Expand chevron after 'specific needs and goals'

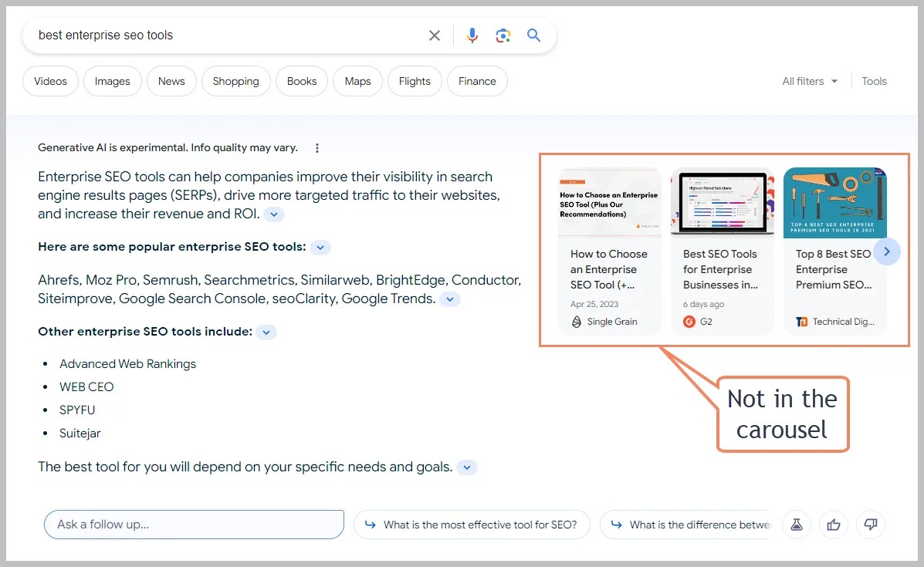[x=467, y=467]
